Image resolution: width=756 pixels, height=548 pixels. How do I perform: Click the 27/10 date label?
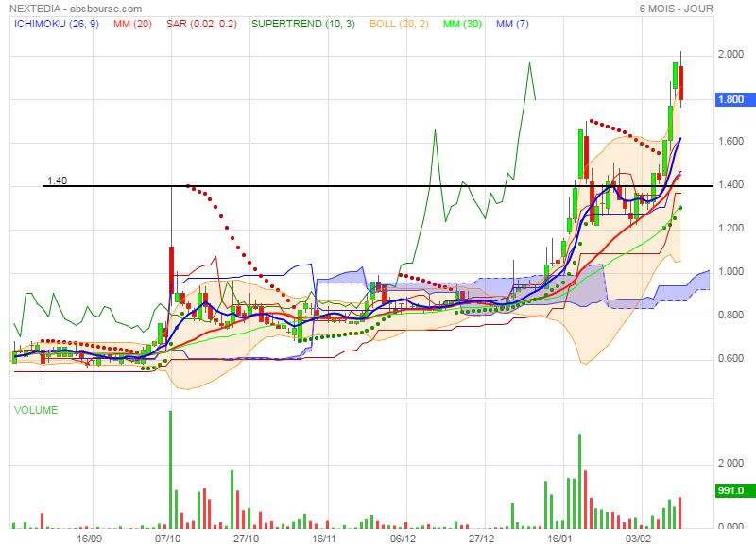(x=246, y=539)
